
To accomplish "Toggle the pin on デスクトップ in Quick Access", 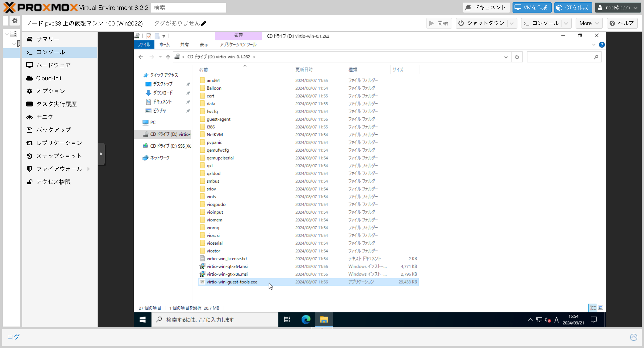I will point(188,84).
